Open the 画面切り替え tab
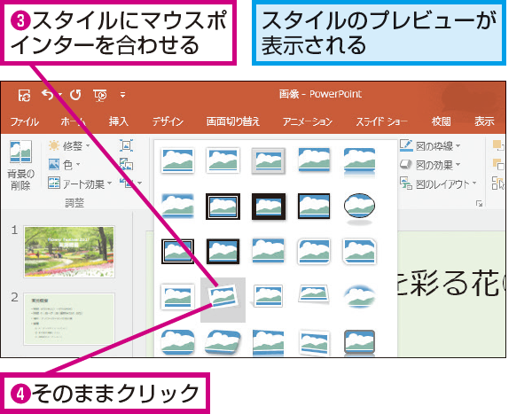This screenshot has height=414, width=532. 232,121
